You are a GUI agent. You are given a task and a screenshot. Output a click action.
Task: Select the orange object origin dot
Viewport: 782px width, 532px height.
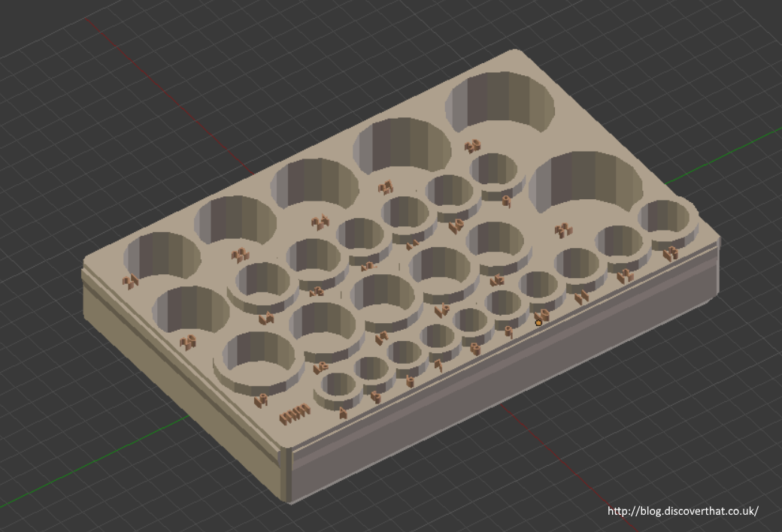tap(539, 322)
